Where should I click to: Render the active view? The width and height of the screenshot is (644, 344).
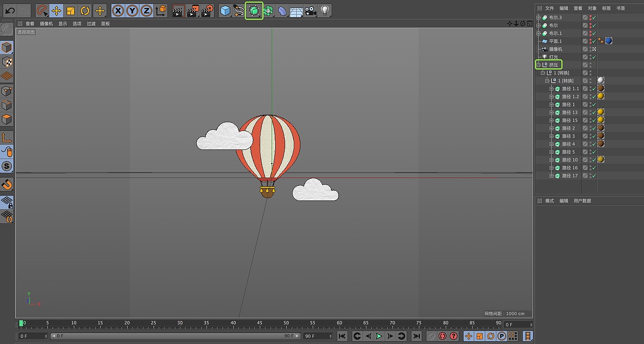(178, 11)
